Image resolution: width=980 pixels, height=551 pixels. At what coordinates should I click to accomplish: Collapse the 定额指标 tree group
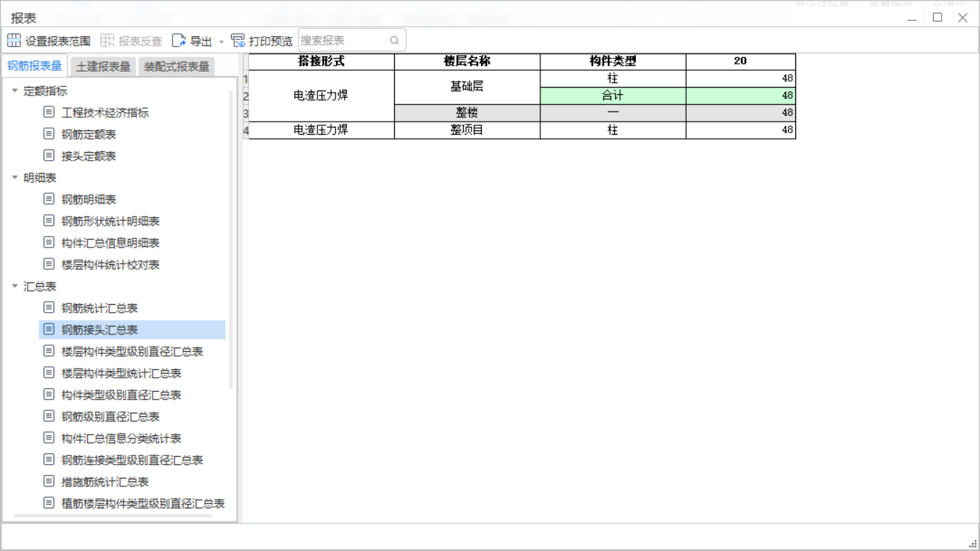pyautogui.click(x=15, y=91)
